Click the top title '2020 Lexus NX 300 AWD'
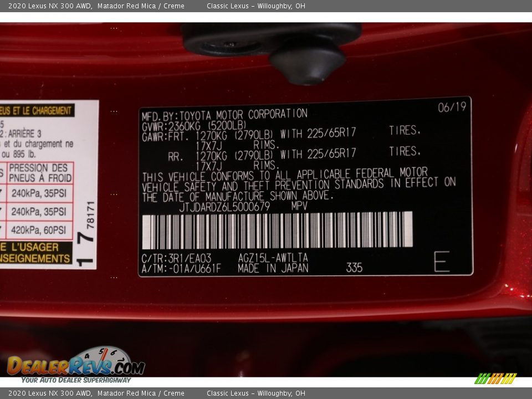Screen dimensions: 532x399 50,6
